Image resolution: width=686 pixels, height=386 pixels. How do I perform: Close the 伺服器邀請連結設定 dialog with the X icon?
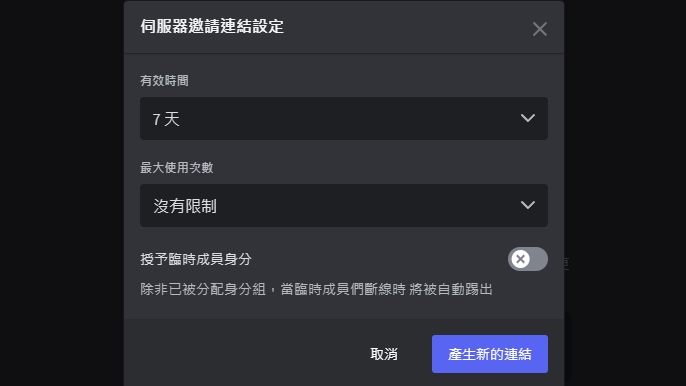(x=539, y=29)
